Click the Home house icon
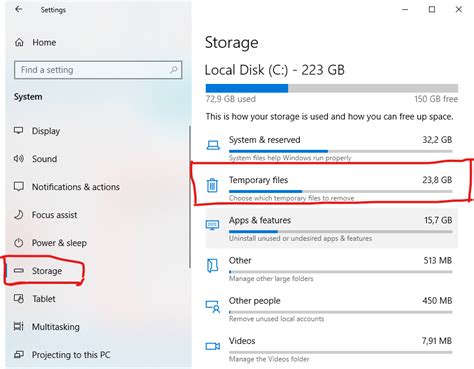 coord(19,42)
